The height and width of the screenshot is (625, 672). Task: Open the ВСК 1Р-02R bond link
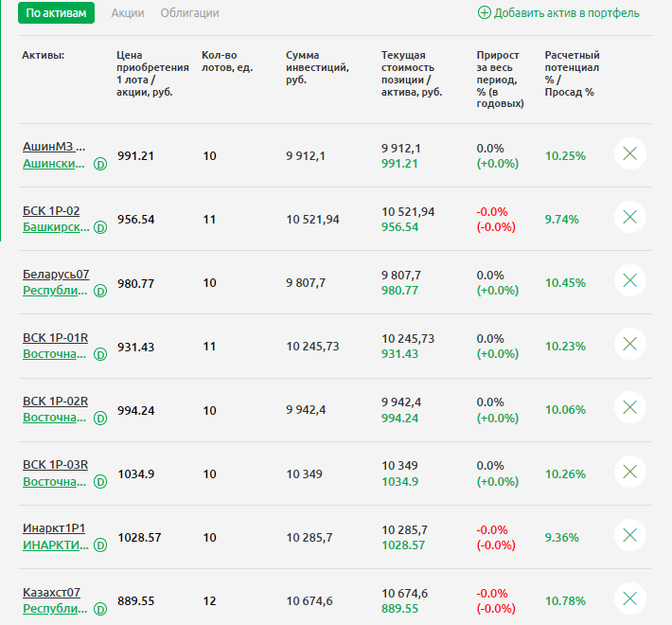55,401
